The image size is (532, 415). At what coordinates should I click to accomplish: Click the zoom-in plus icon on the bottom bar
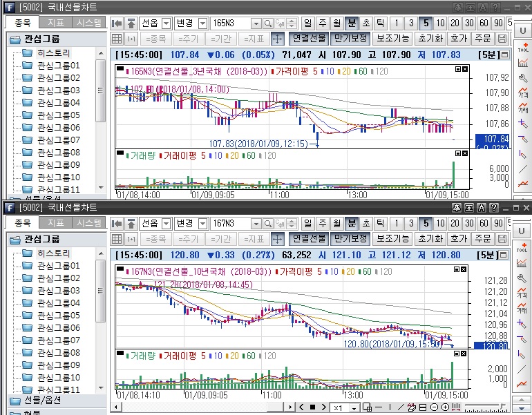tap(446, 407)
